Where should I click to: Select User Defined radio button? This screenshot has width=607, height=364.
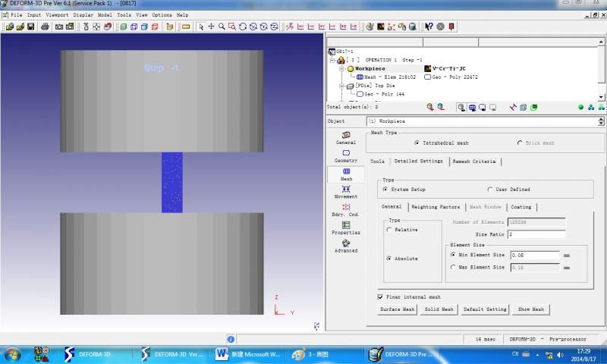coord(490,190)
